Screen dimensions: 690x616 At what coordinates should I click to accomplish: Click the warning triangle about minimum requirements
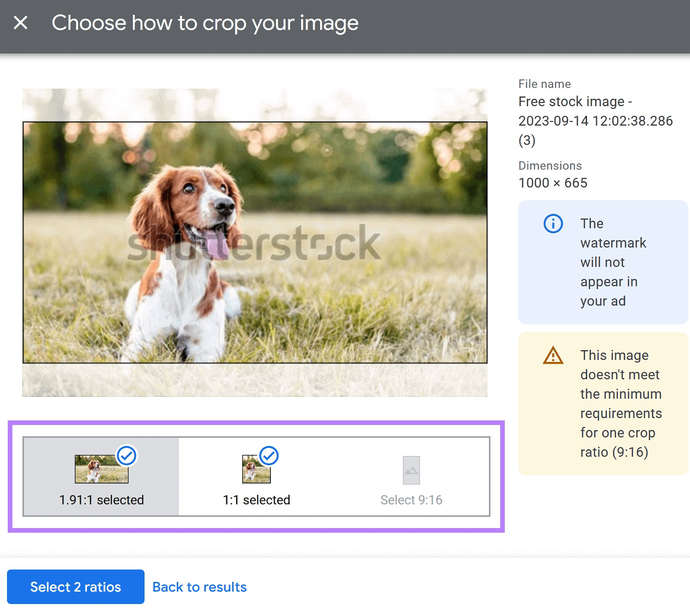click(552, 357)
